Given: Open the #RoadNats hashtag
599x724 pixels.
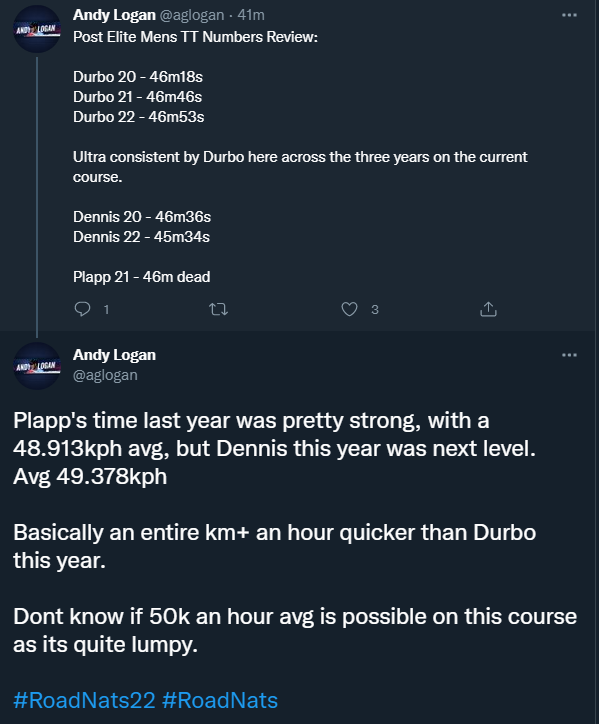Looking at the screenshot, I should pyautogui.click(x=220, y=700).
